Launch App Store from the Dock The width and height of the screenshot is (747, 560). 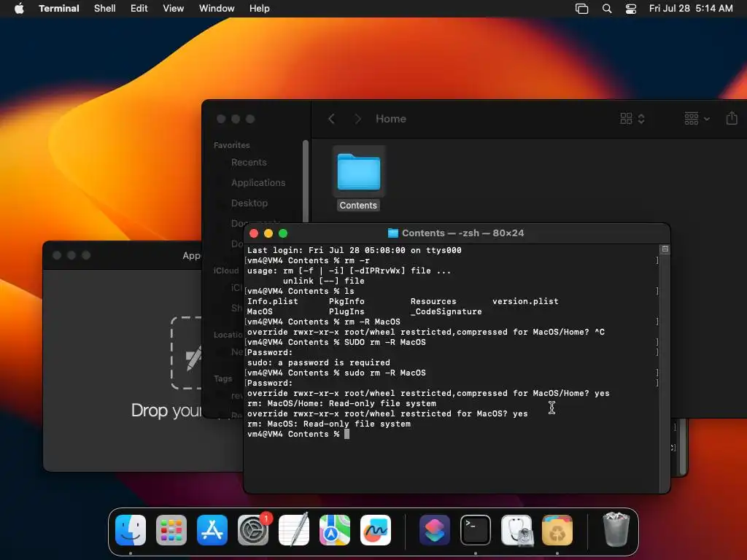(x=212, y=530)
